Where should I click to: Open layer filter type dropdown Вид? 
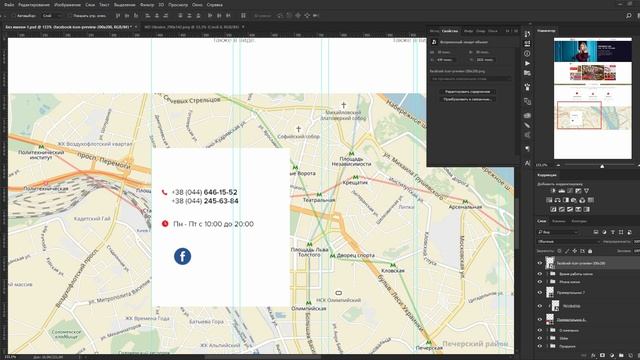click(558, 232)
